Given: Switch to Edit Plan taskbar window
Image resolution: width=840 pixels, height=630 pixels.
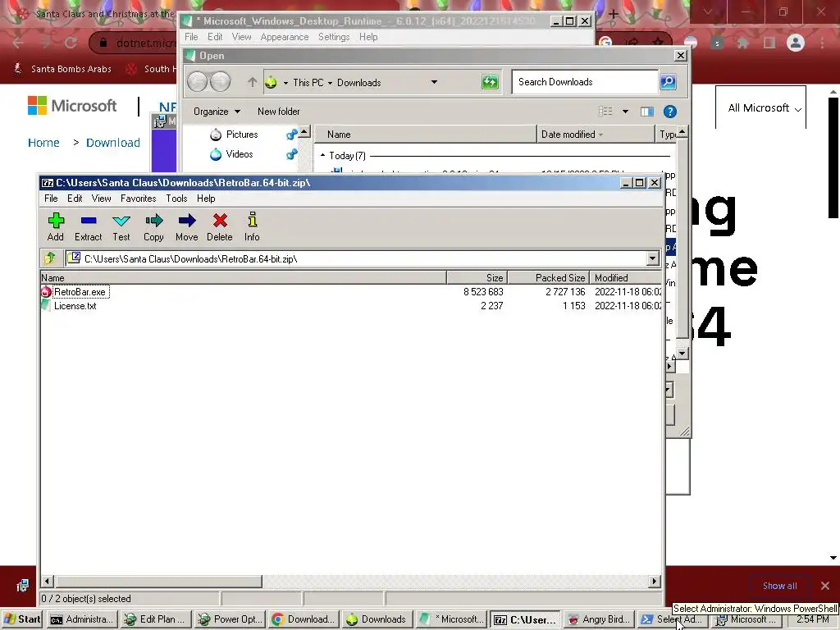Looking at the screenshot, I should coord(156,619).
